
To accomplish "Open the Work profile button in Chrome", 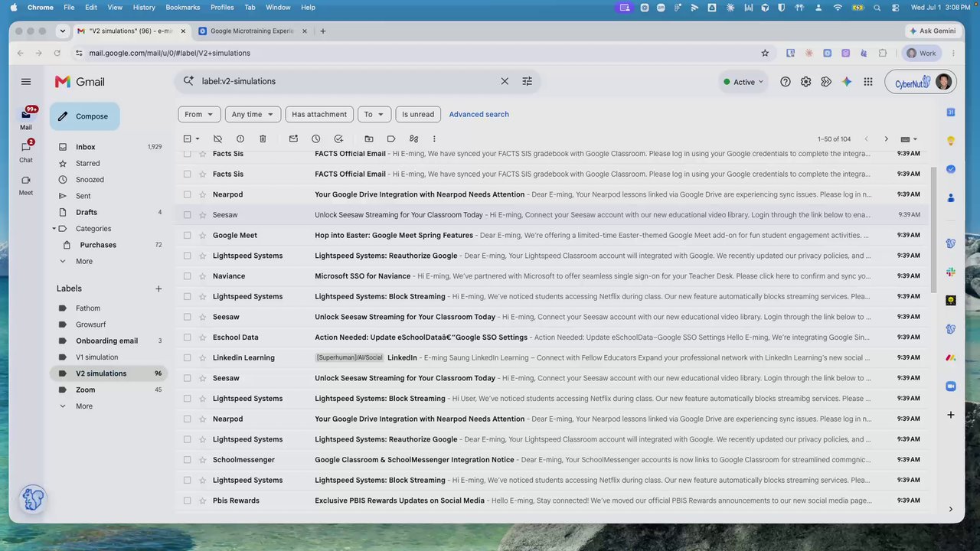I will 922,53.
